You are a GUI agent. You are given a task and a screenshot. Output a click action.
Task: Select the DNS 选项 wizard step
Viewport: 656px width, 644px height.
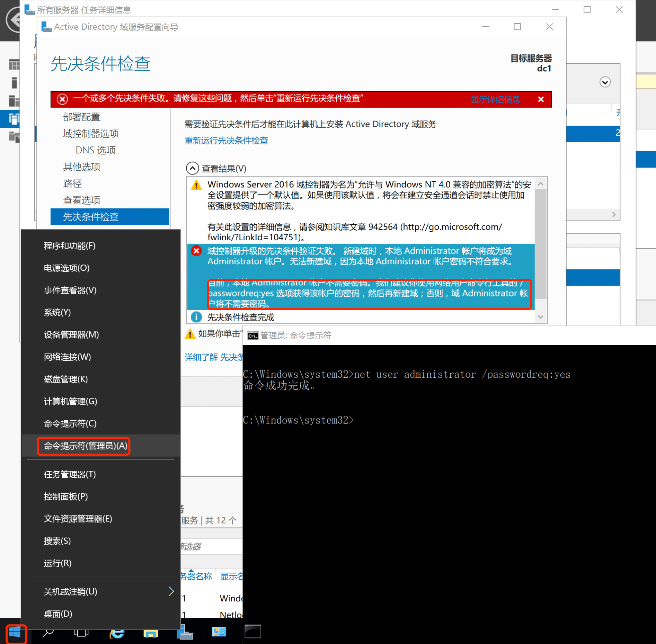96,150
